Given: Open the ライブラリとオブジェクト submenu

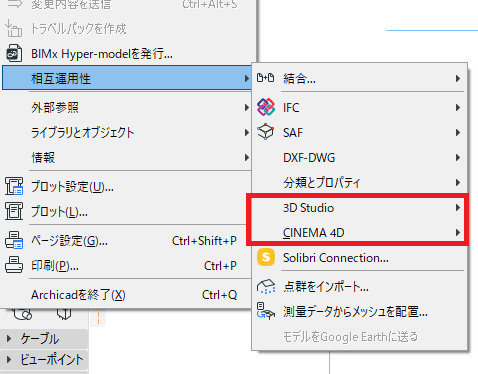Looking at the screenshot, I should point(127,132).
